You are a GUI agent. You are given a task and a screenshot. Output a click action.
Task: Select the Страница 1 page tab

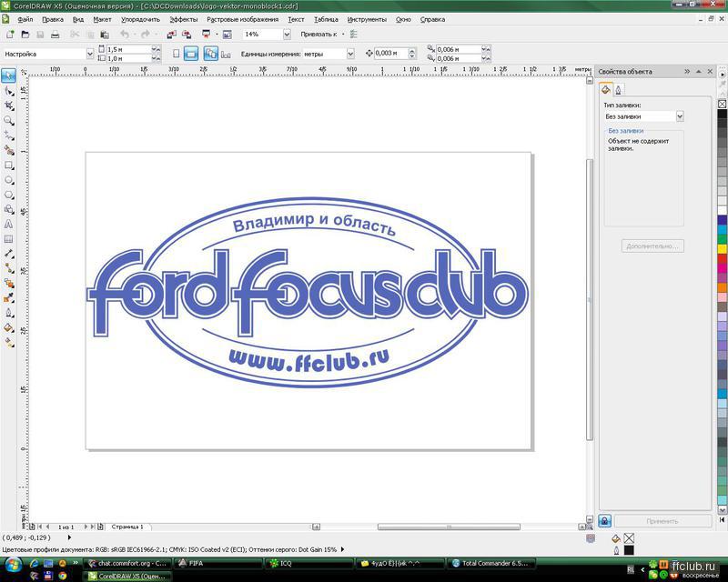(x=127, y=527)
